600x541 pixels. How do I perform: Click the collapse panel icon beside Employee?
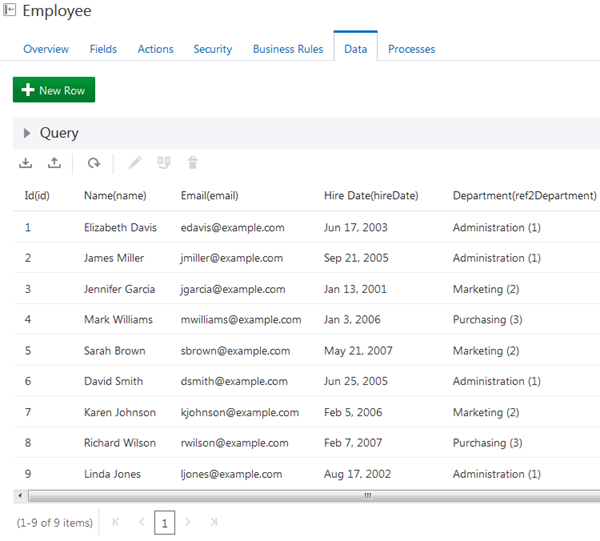tap(10, 11)
